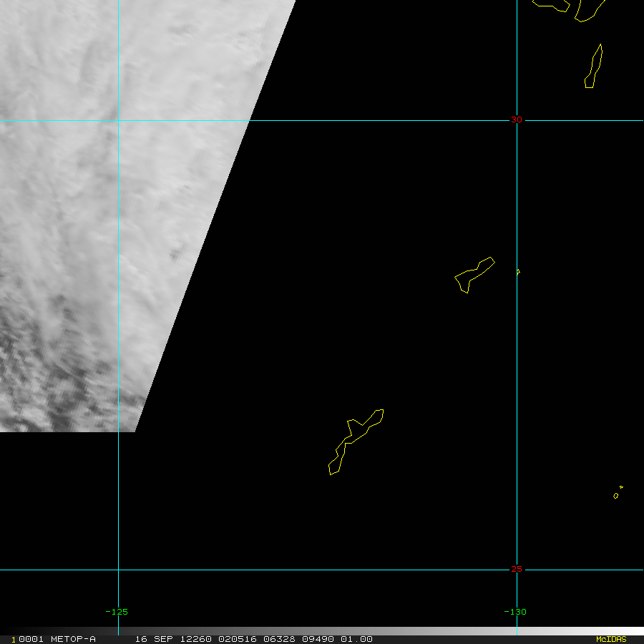Click intersection of 30 latitude and -125 longitude
Viewport: 644px width, 644px height.
point(118,120)
